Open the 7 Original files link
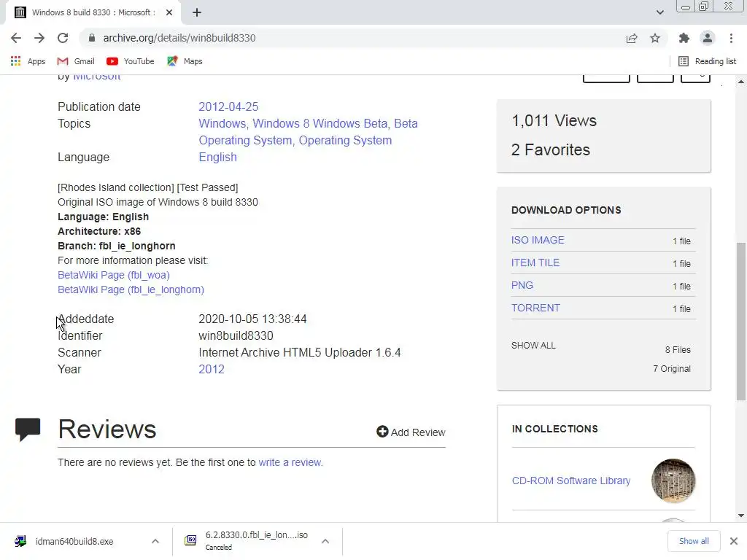The width and height of the screenshot is (747, 560). pos(671,368)
